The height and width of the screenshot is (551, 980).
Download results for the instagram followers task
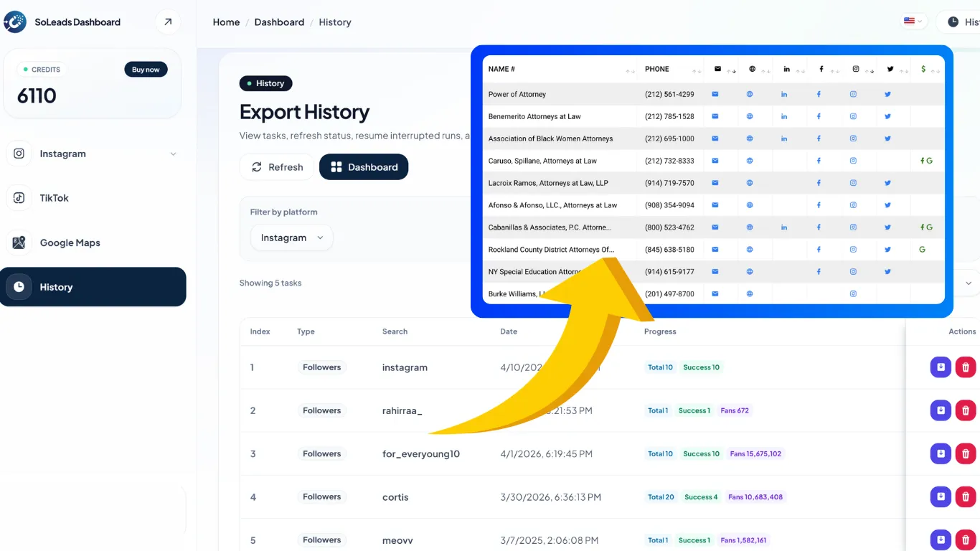(x=941, y=367)
